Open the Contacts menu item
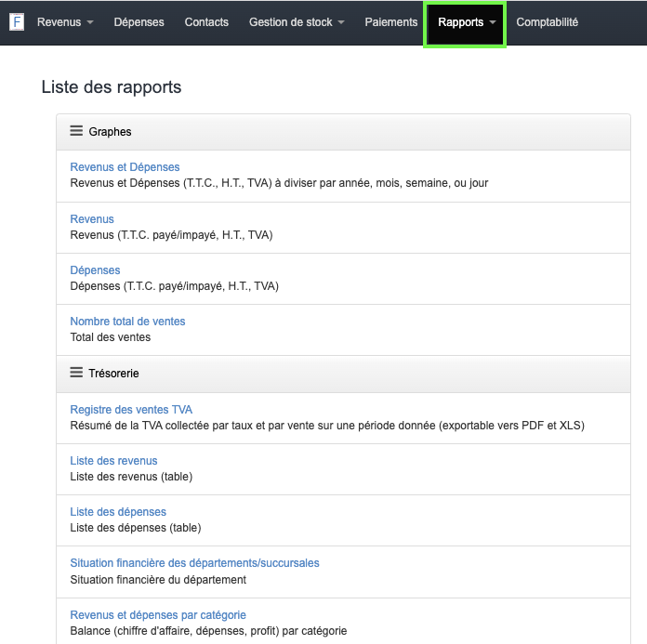 [206, 22]
